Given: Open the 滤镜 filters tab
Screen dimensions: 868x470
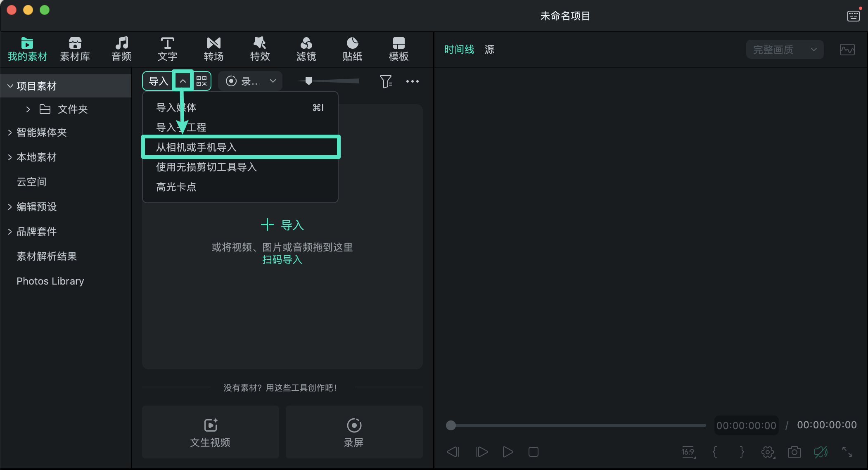Looking at the screenshot, I should 306,49.
